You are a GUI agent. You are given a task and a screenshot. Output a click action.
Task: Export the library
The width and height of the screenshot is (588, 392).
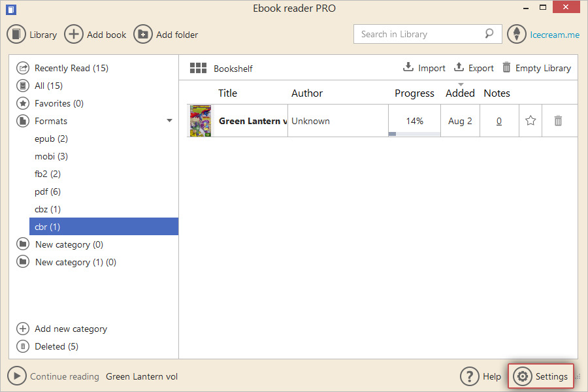474,67
